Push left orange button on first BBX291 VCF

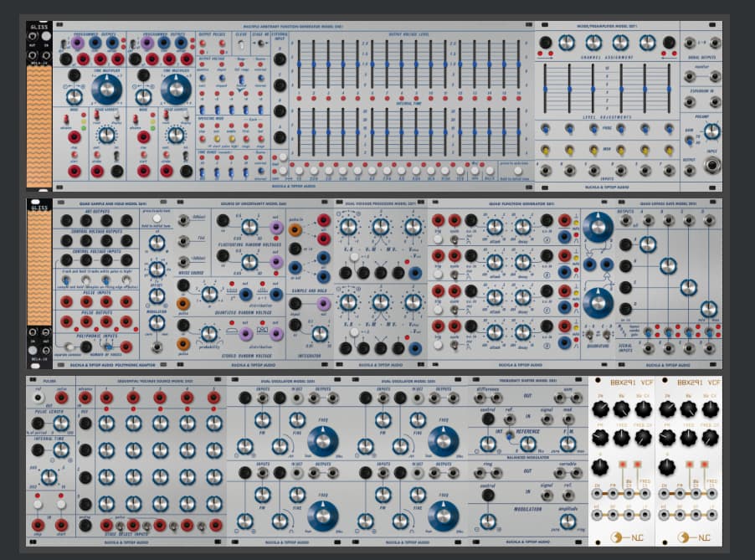tap(623, 465)
